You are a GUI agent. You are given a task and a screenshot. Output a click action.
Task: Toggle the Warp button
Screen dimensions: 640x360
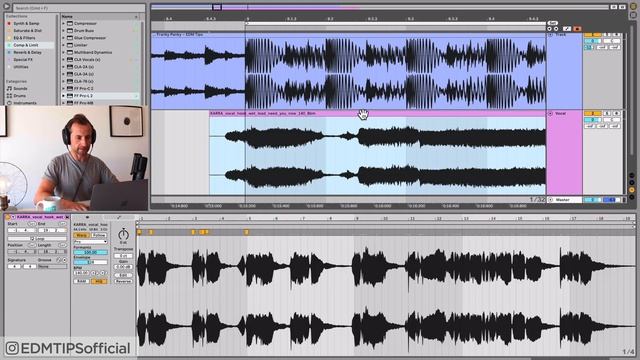pyautogui.click(x=81, y=236)
